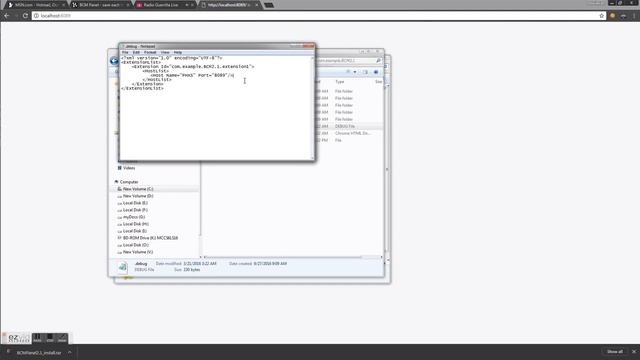Click the orange extension icon in Chrome toolbar

click(612, 16)
